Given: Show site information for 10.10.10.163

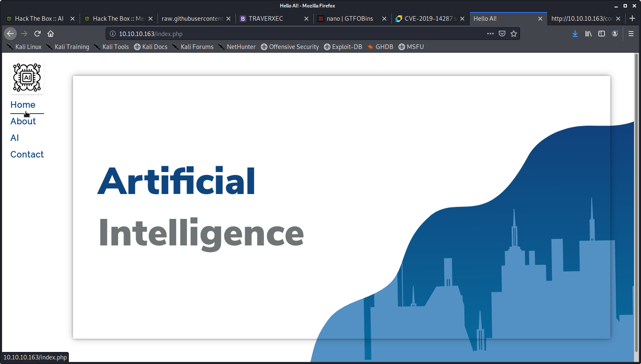Looking at the screenshot, I should click(112, 34).
